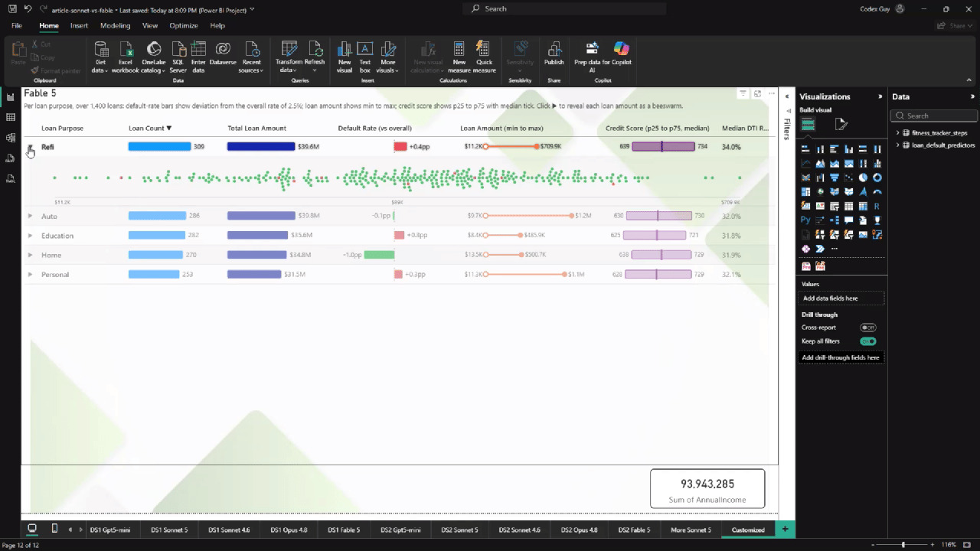
Task: Open TMDL view in left sidebar
Action: click(x=10, y=179)
